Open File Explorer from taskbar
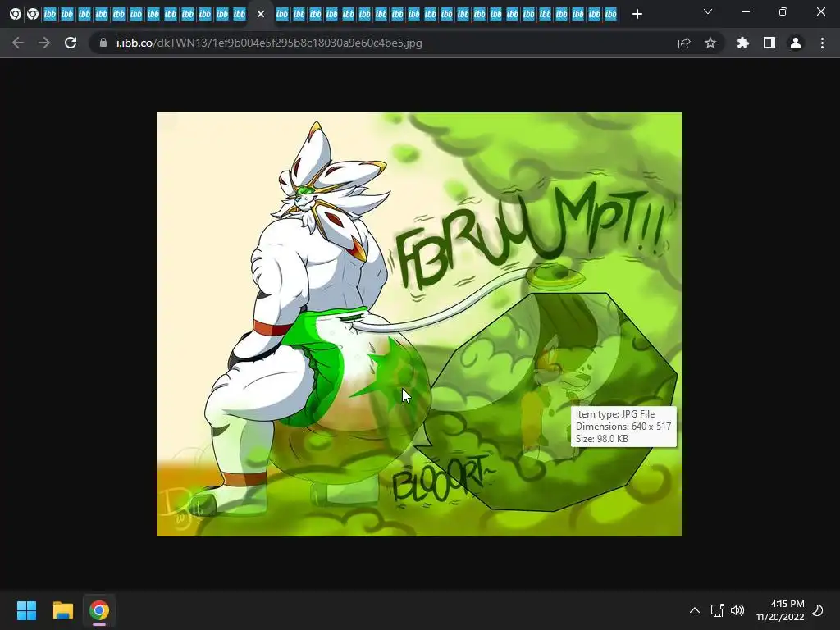This screenshot has height=630, width=840. [x=62, y=610]
